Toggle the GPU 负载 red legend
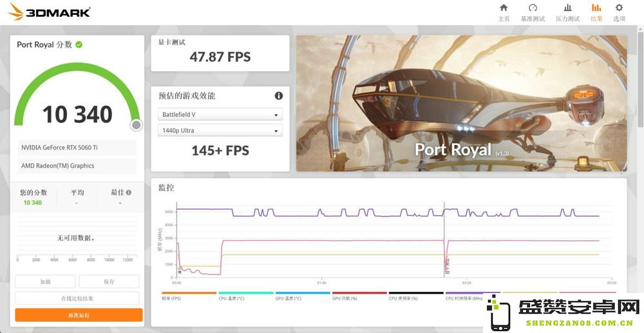The width and height of the screenshot is (644, 333). tap(359, 296)
